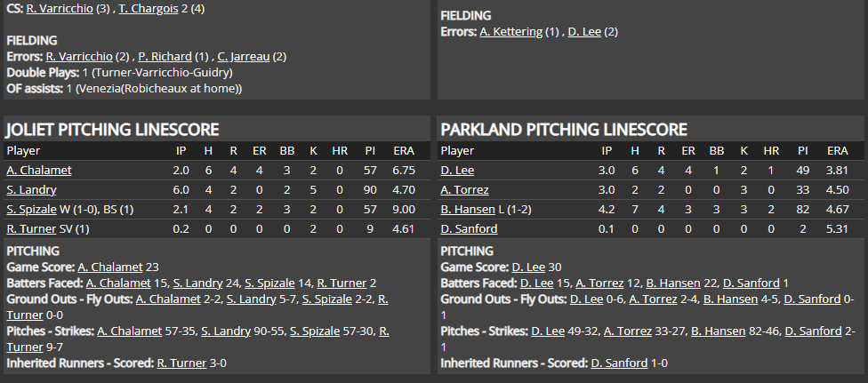Click B. Hansen in Parkland linescore table

(x=467, y=209)
